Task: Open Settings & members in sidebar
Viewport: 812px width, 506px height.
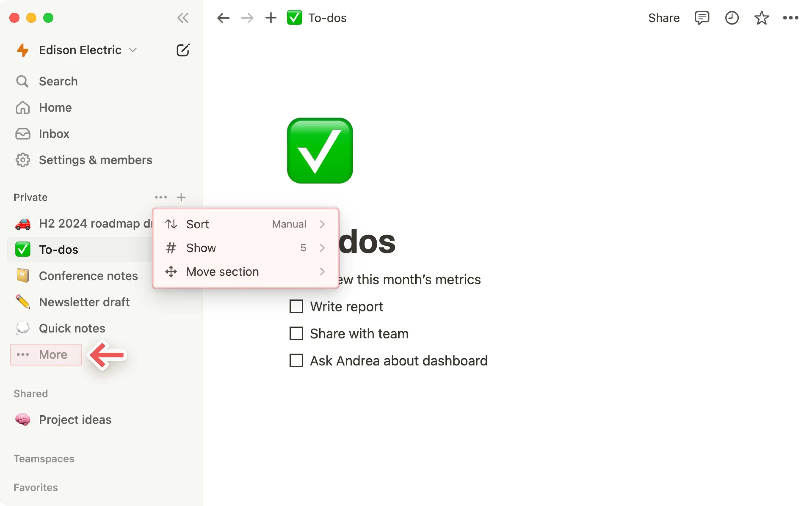Action: pyautogui.click(x=95, y=160)
